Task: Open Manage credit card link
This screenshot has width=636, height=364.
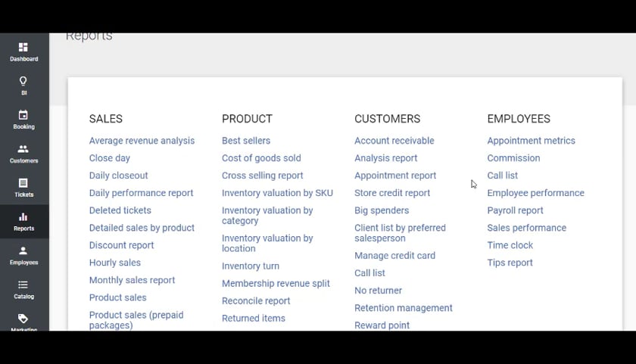Action: 394,256
